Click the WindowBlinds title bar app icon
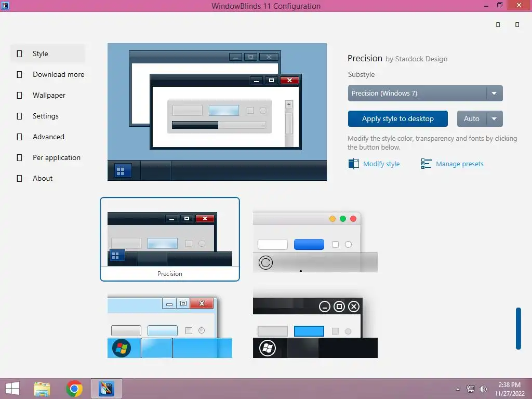Image resolution: width=532 pixels, height=399 pixels. 5,6
